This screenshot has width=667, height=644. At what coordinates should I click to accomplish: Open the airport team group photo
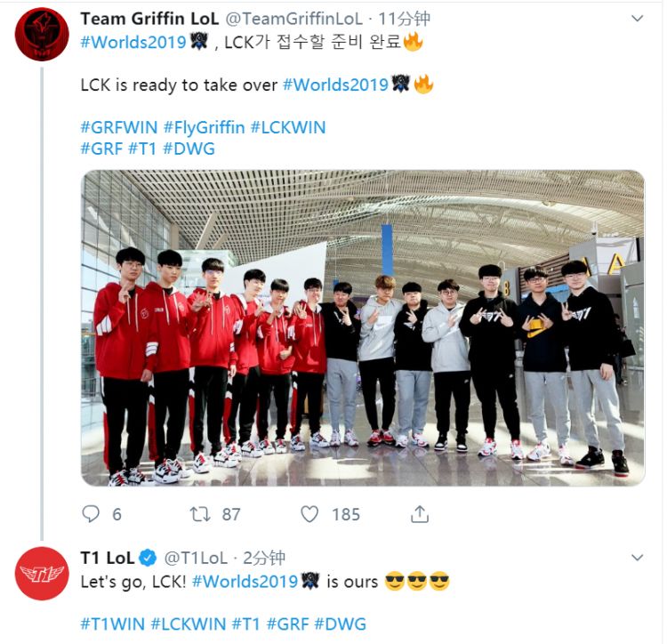coord(363,328)
